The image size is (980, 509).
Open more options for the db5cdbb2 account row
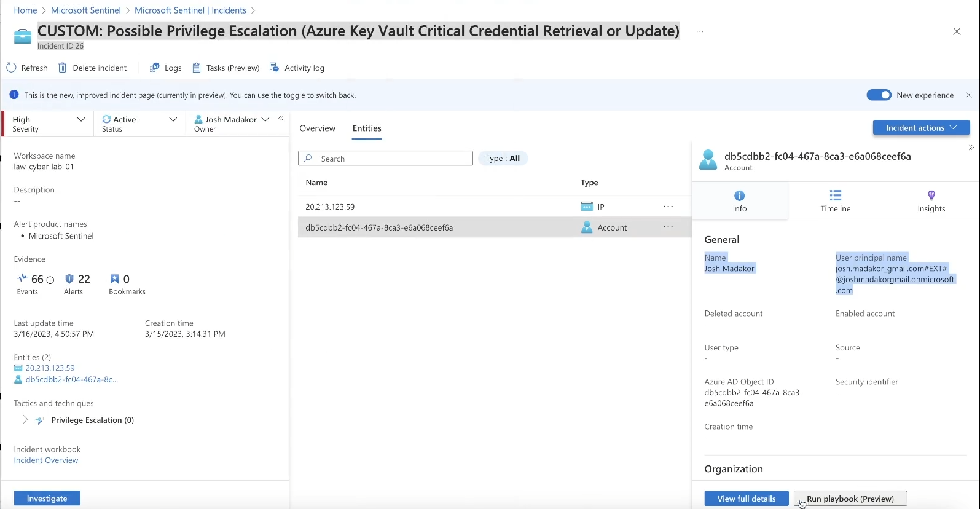pyautogui.click(x=668, y=227)
